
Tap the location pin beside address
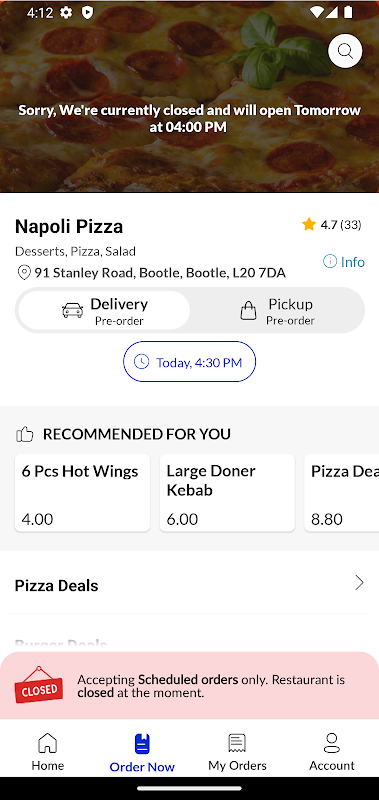pyautogui.click(x=24, y=273)
